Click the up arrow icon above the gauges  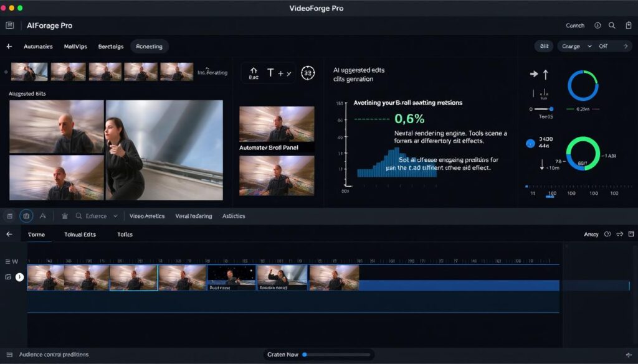click(x=546, y=74)
